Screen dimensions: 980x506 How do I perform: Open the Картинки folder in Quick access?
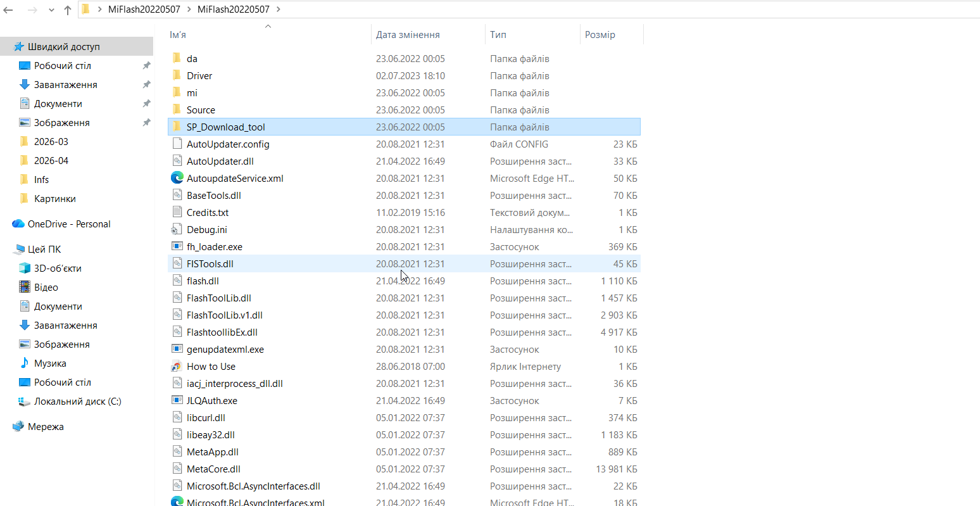tap(55, 199)
